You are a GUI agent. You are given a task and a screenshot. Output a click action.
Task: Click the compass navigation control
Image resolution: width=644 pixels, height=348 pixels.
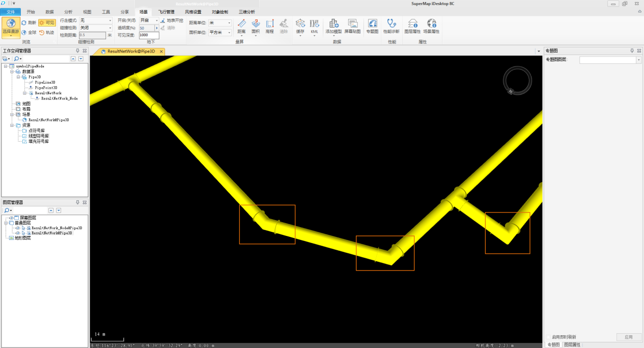(518, 81)
